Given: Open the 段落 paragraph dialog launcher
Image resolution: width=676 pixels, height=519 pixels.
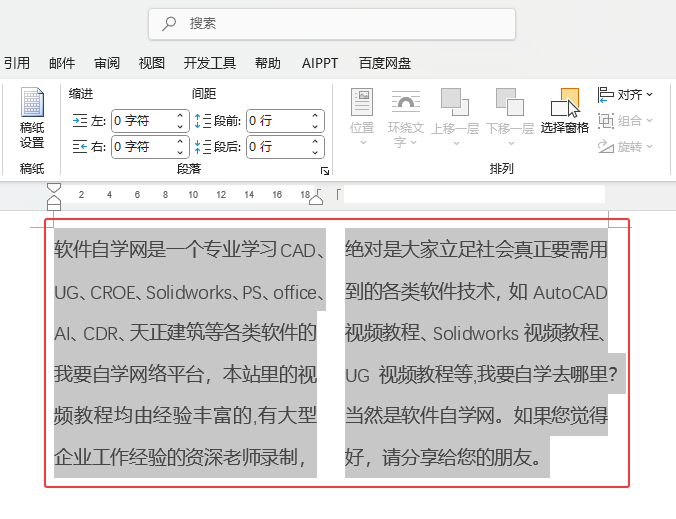Looking at the screenshot, I should point(325,171).
